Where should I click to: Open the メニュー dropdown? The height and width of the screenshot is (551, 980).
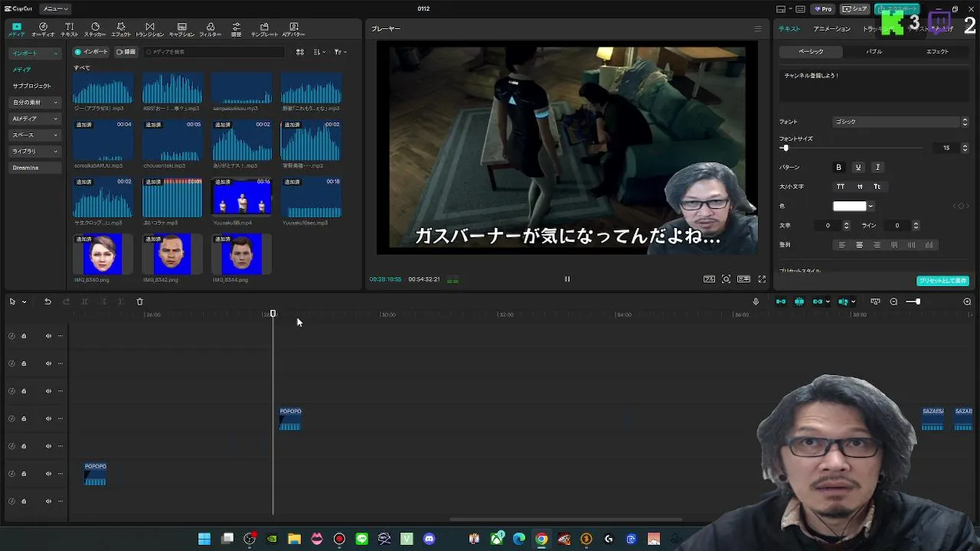[55, 9]
